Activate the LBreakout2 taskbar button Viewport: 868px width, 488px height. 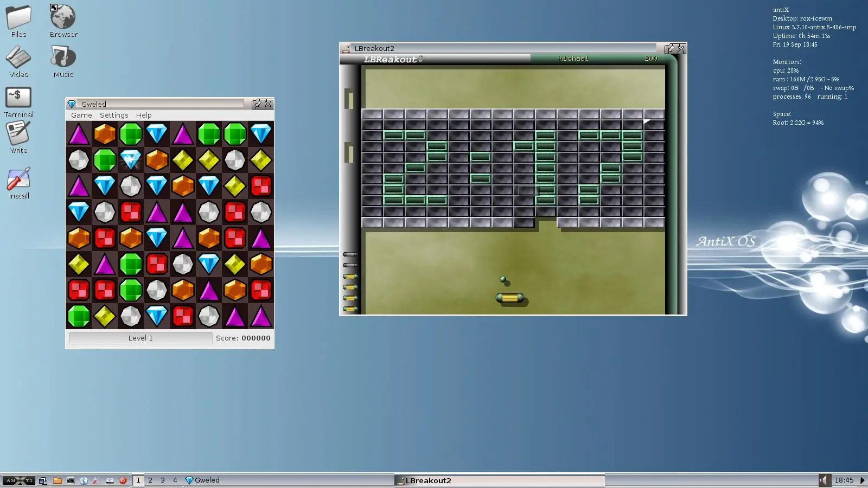click(499, 480)
